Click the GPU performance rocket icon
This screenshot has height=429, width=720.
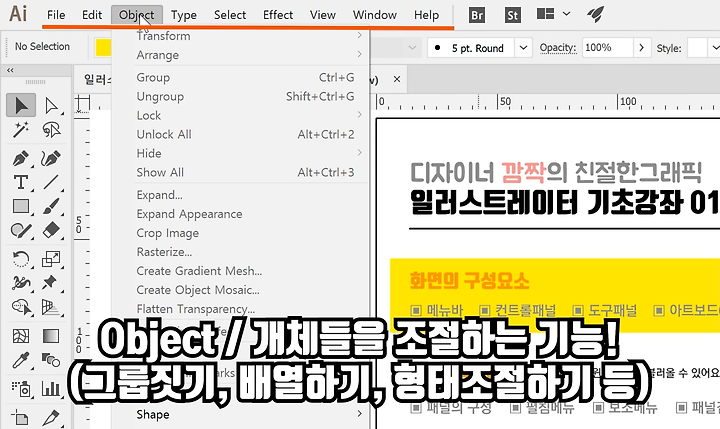coord(595,14)
